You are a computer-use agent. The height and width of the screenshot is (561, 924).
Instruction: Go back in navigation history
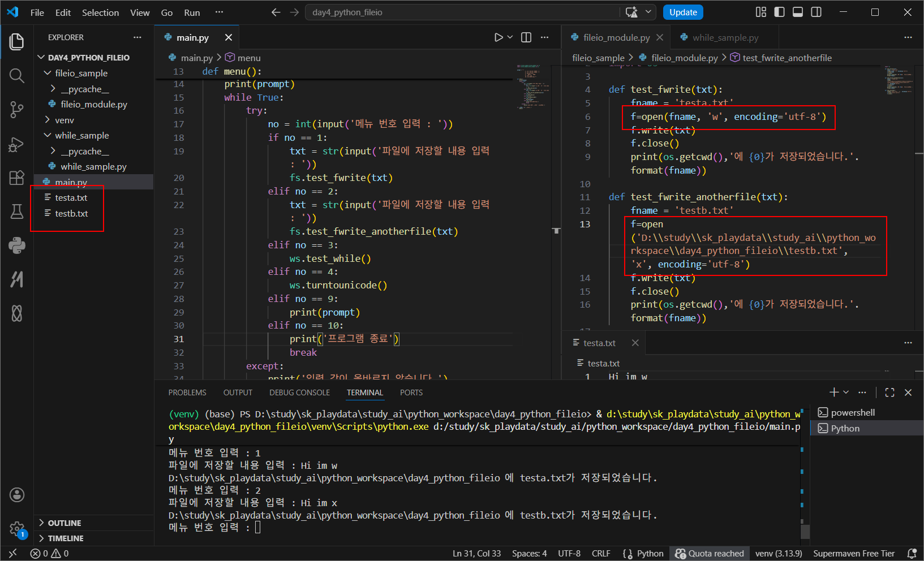276,12
